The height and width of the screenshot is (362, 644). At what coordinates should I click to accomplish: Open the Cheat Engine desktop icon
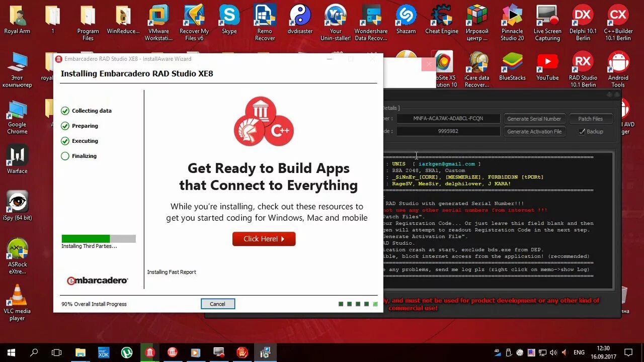[x=442, y=20]
